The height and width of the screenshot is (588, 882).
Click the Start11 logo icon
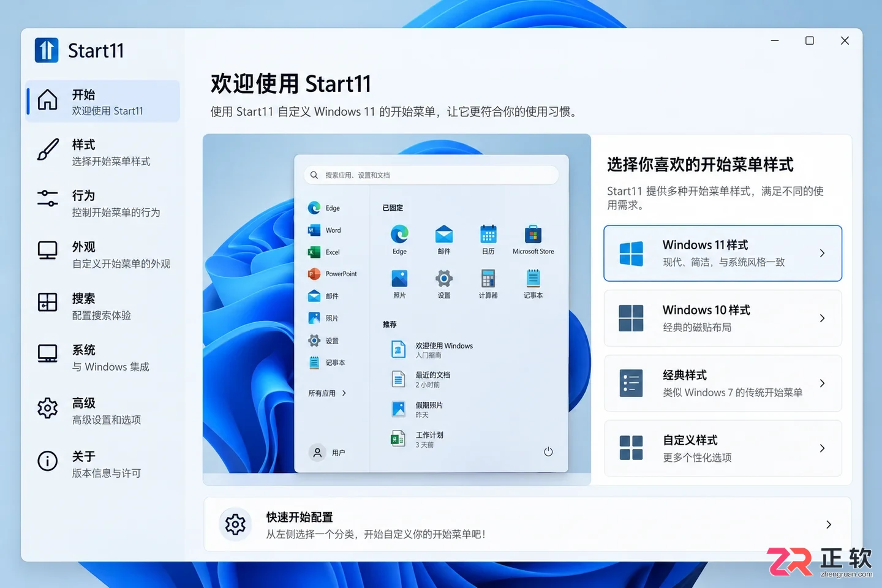(x=47, y=50)
